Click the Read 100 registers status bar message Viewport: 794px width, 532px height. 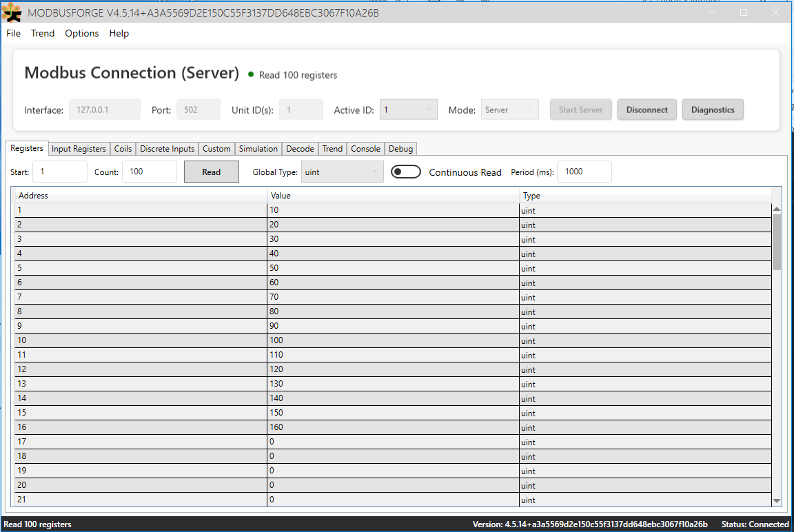point(37,524)
